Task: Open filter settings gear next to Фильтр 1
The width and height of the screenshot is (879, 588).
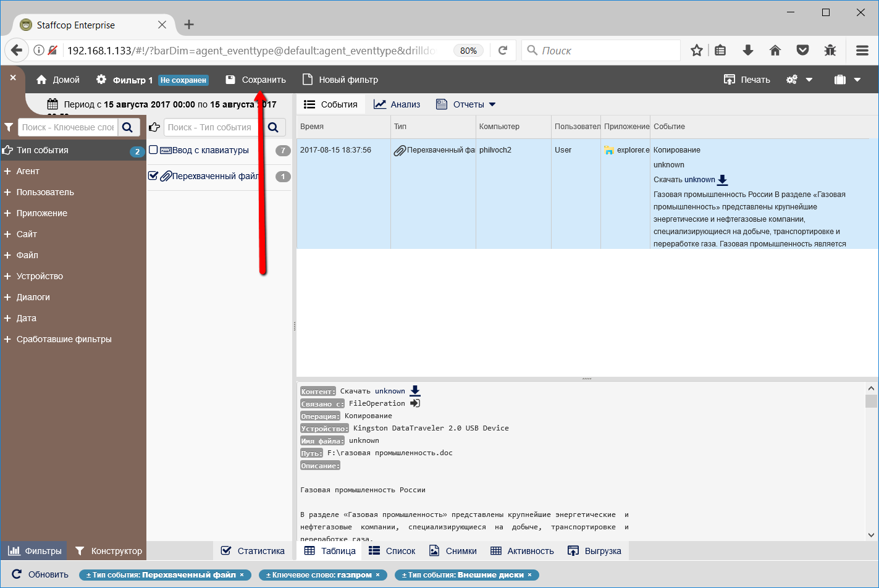Action: (x=101, y=80)
